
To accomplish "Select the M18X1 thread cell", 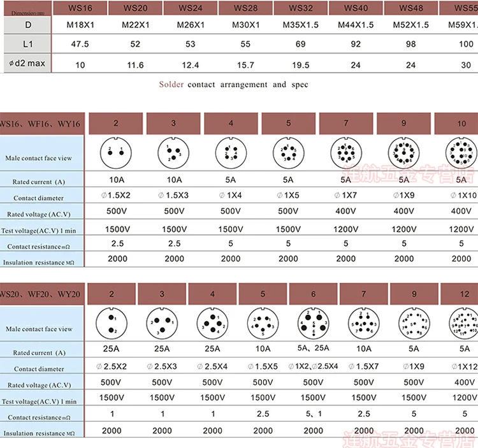I will (80, 25).
